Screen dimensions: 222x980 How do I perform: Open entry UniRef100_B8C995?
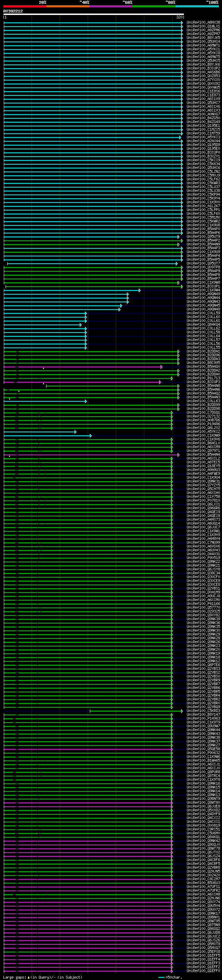203,363
